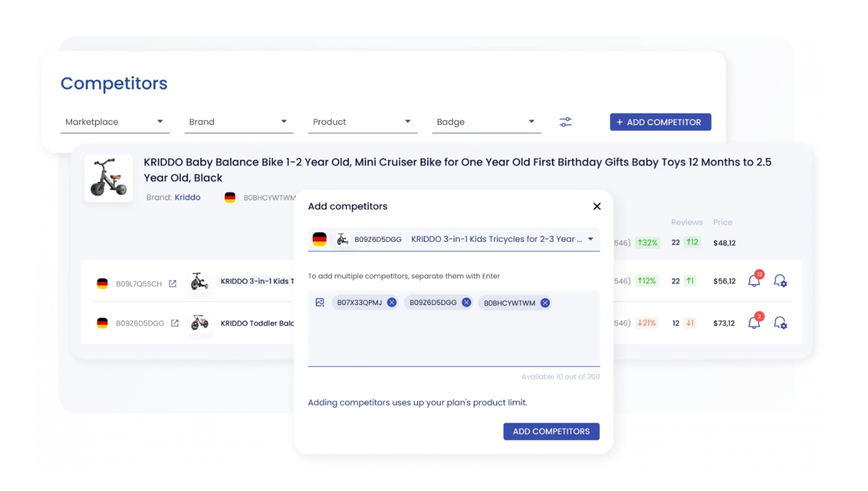Open notifications bell with 12 badge
Image resolution: width=868 pixels, height=491 pixels.
[x=754, y=280]
